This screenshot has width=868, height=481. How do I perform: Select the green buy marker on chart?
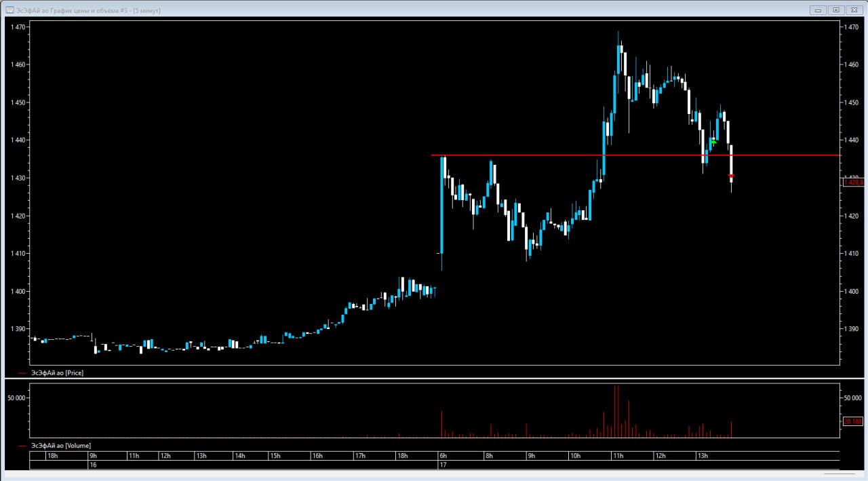[x=714, y=142]
